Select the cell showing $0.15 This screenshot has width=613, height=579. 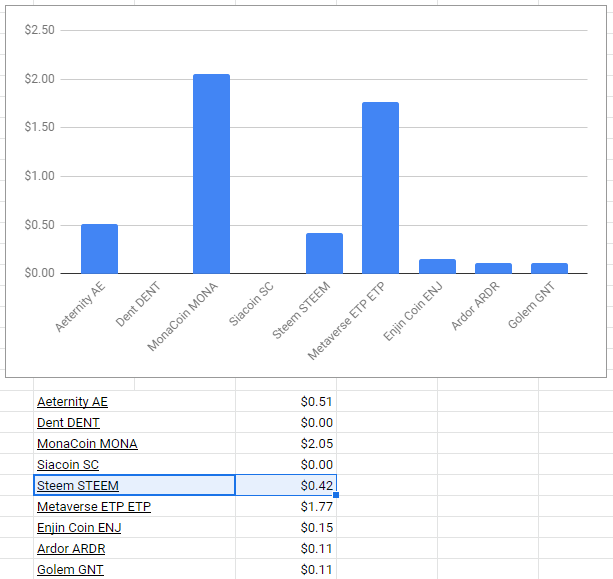pyautogui.click(x=286, y=528)
